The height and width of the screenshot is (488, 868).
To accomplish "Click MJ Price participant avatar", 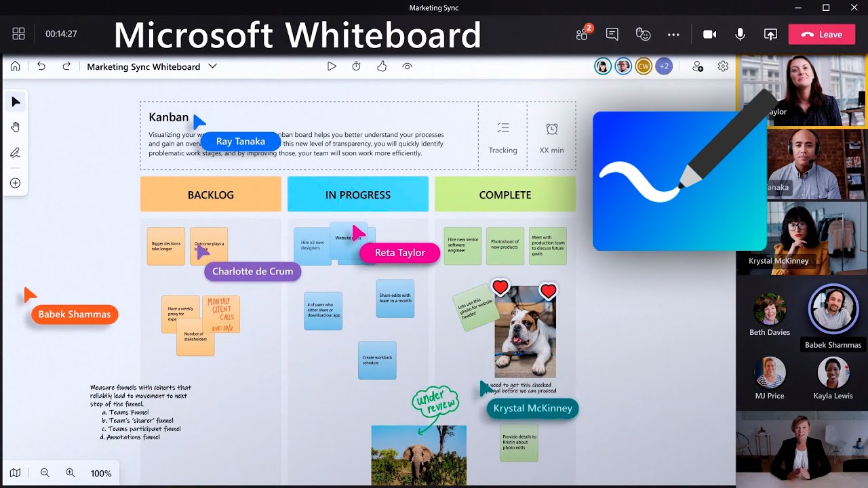I will point(770,373).
